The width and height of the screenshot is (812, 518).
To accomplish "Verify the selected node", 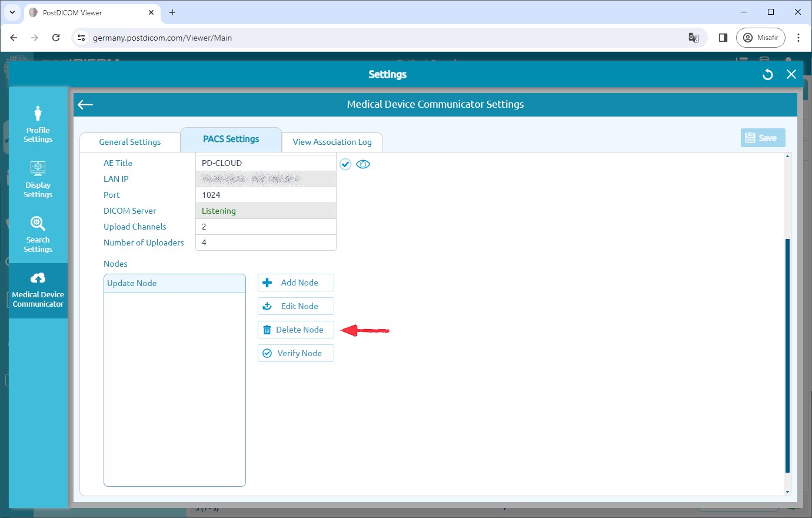I will coord(295,353).
